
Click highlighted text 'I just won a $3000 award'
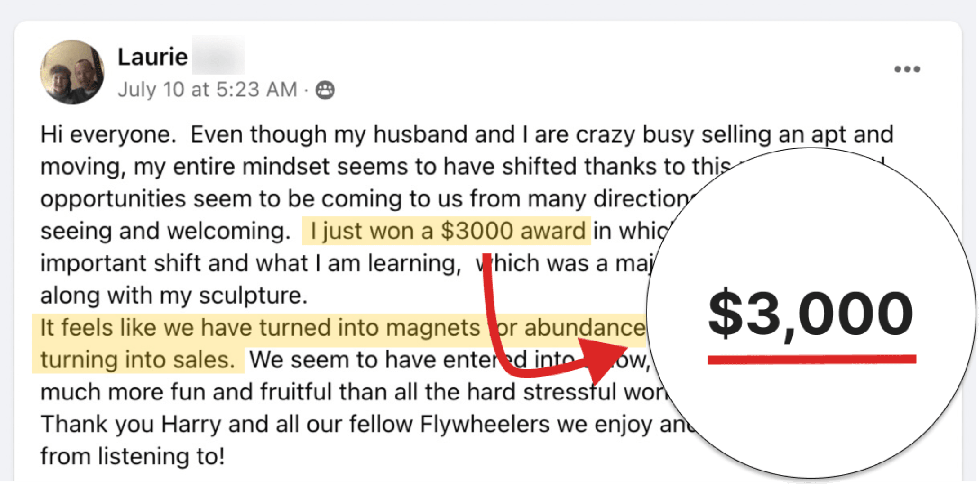[446, 231]
